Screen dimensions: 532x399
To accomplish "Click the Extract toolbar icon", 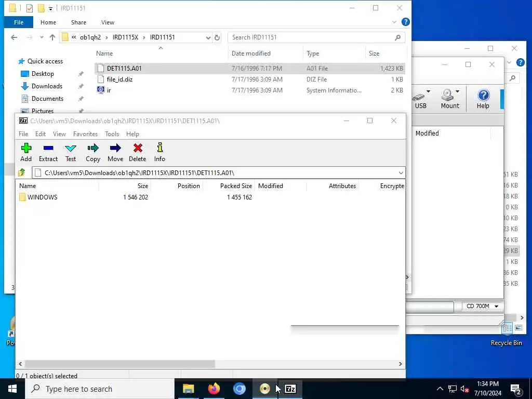I will coord(48,152).
